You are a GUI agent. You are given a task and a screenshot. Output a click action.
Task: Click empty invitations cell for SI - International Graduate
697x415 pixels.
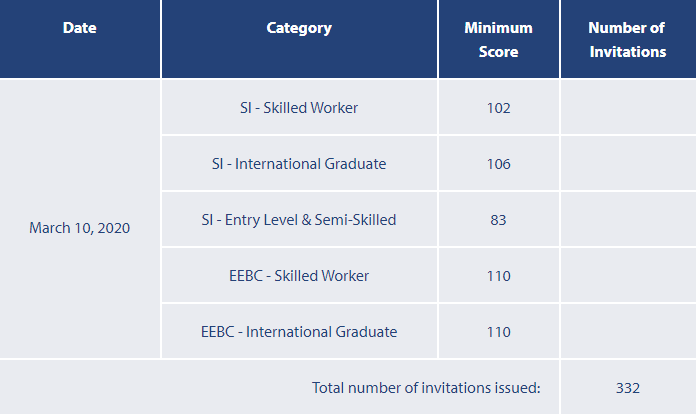(627, 164)
